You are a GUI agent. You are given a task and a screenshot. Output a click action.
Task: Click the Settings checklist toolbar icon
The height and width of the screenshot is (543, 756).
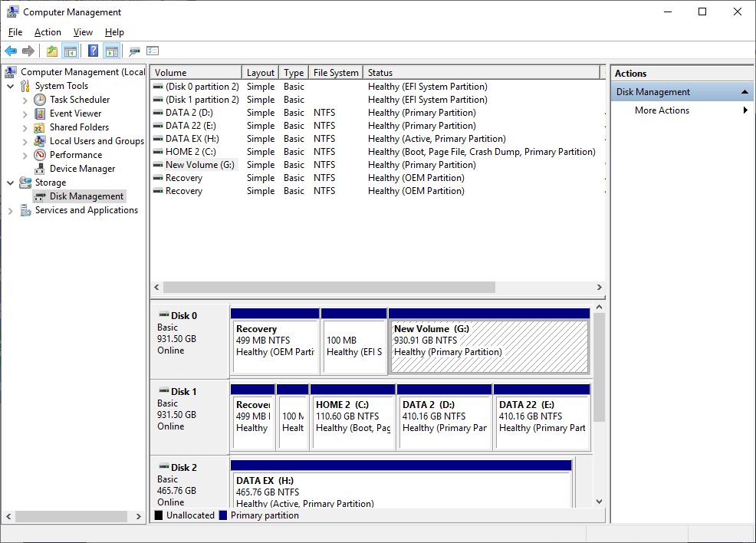(153, 51)
